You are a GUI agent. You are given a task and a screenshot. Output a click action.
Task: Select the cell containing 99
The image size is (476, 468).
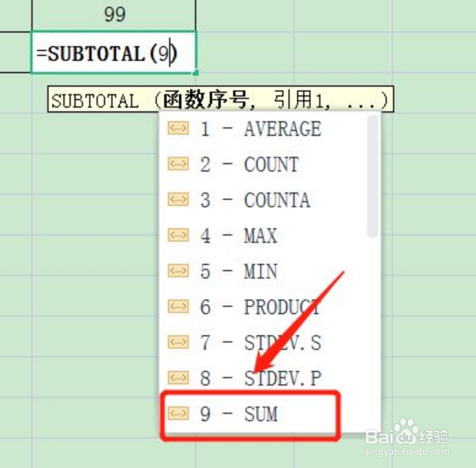114,15
